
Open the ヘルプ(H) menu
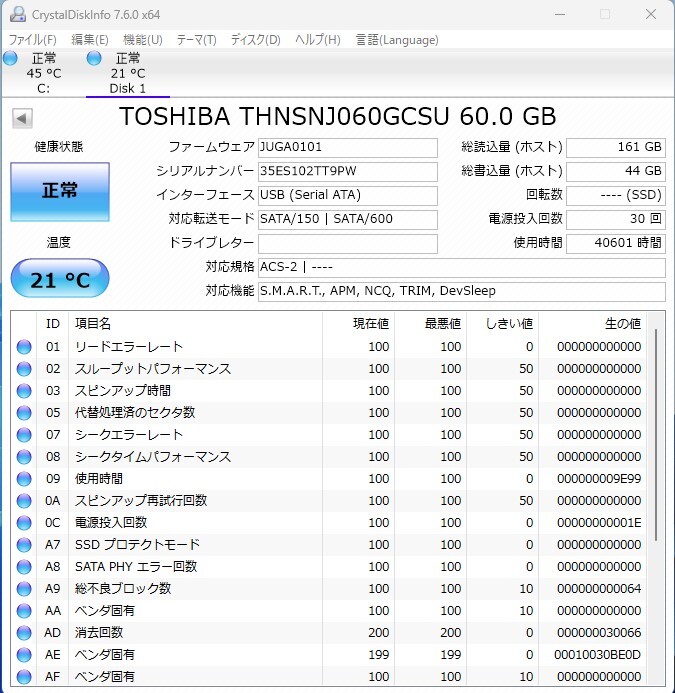tap(317, 40)
